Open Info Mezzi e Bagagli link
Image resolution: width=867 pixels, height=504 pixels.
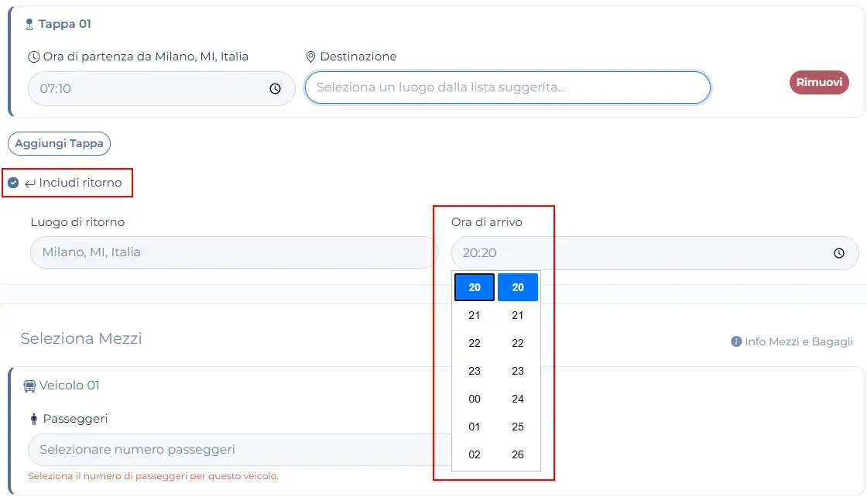pyautogui.click(x=798, y=341)
